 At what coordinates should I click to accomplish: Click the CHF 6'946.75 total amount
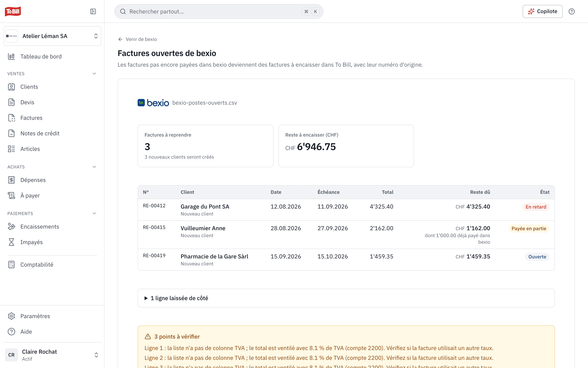coord(311,147)
